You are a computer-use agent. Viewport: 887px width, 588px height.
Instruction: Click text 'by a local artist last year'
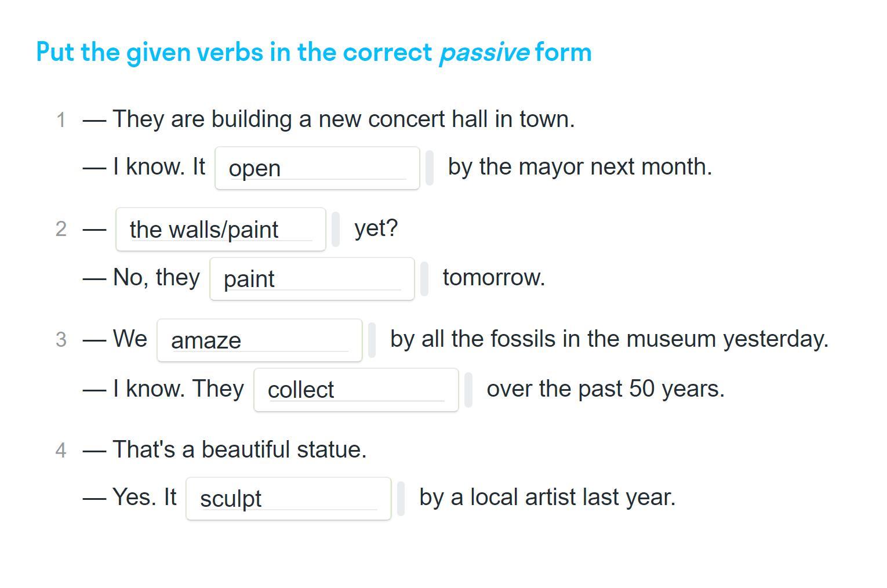point(547,498)
